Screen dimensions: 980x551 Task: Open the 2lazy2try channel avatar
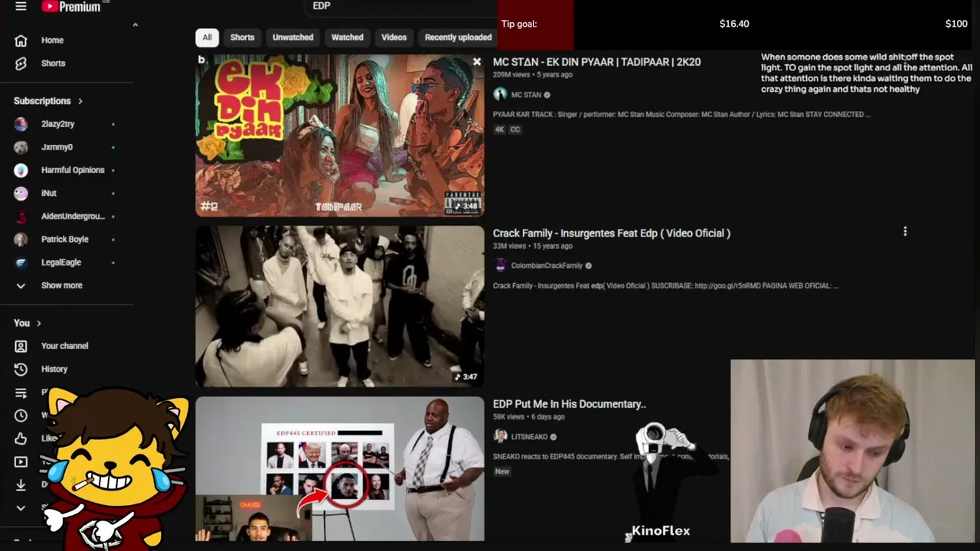pyautogui.click(x=21, y=124)
